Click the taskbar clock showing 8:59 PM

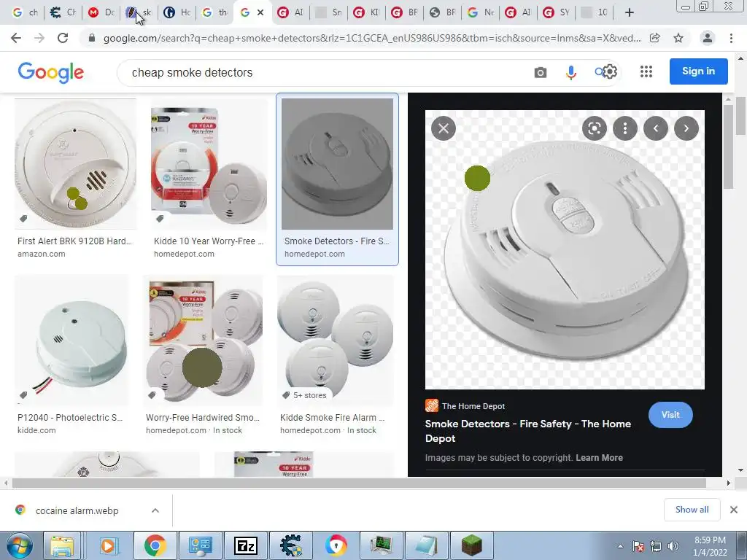coord(710,546)
